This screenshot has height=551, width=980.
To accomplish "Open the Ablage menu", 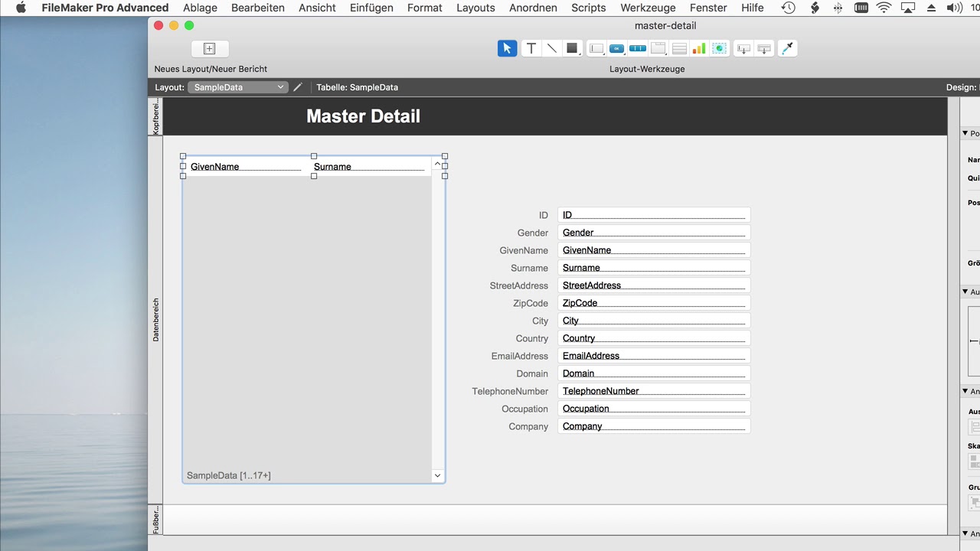I will coord(200,8).
